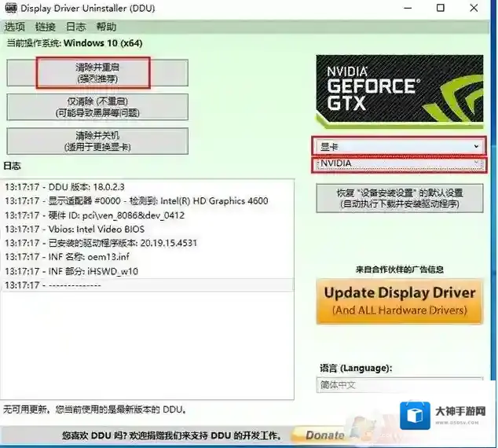Expand the NVIDIA vendor dropdown
Image resolution: width=498 pixels, height=448 pixels.
(399, 163)
